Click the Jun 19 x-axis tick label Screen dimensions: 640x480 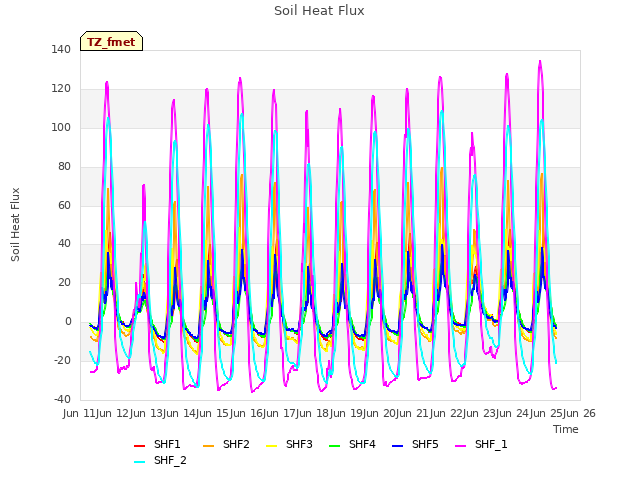(347, 413)
